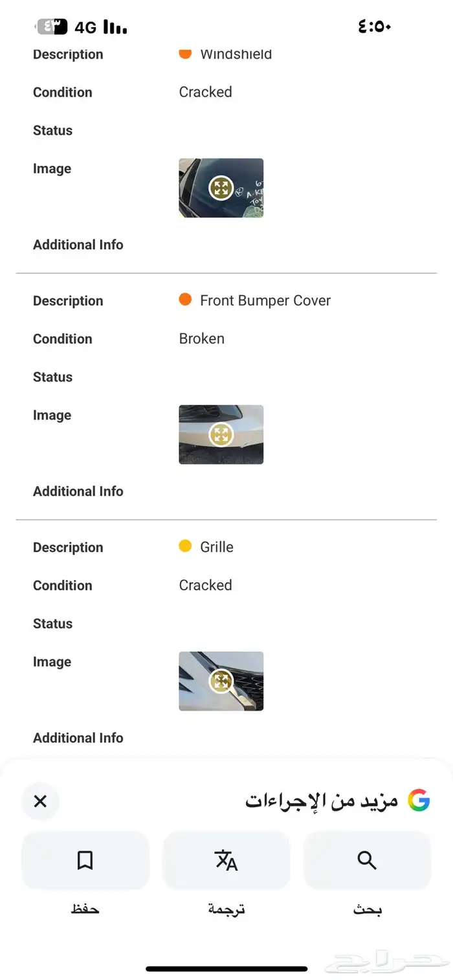The height and width of the screenshot is (980, 453).
Task: Click the translate icon
Action: (x=226, y=860)
